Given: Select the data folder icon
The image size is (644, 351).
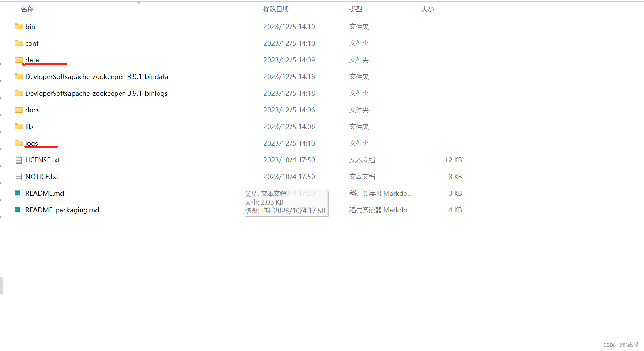Looking at the screenshot, I should click(x=19, y=60).
